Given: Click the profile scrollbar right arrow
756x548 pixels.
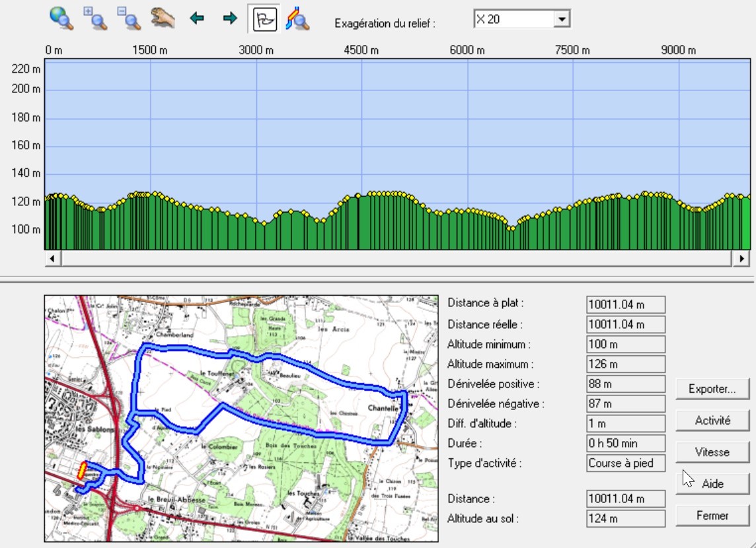Looking at the screenshot, I should pyautogui.click(x=743, y=258).
